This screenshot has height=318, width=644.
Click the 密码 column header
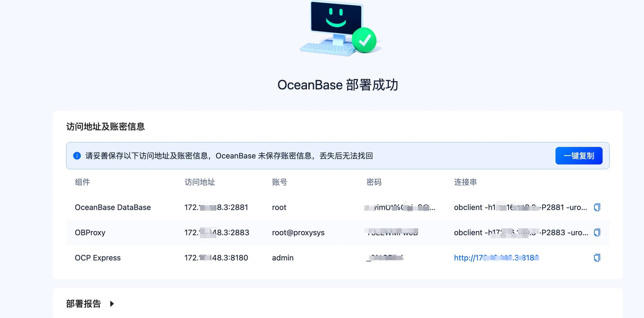(374, 182)
